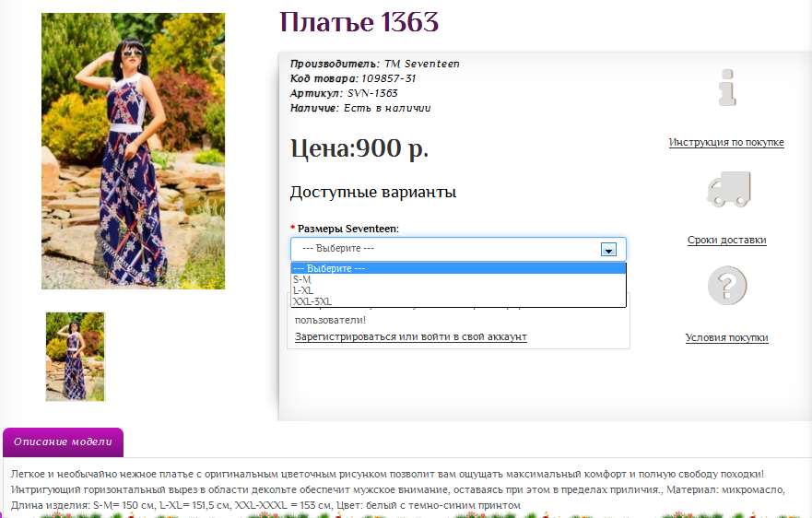The width and height of the screenshot is (812, 518).
Task: Click the Размеры Seventeen select field
Action: (458, 249)
